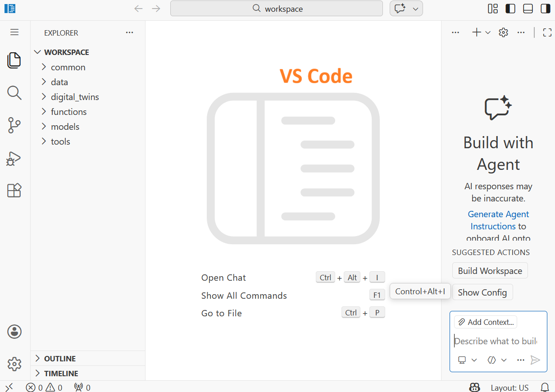Click the chat icon in title bar

400,9
